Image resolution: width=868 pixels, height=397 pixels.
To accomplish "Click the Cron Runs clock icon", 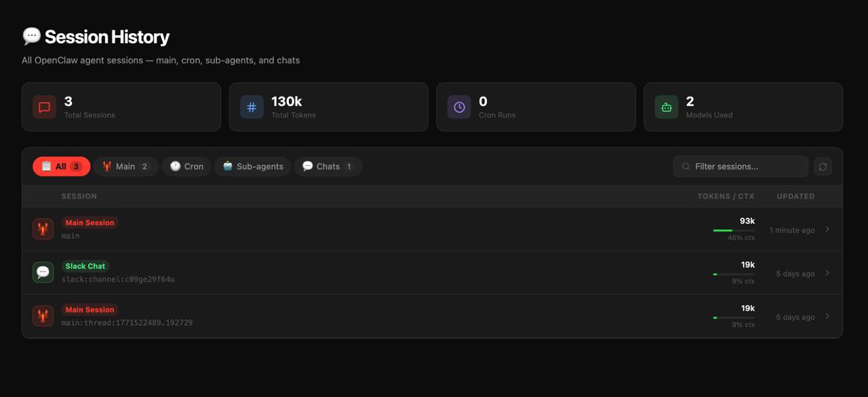I will tap(459, 107).
